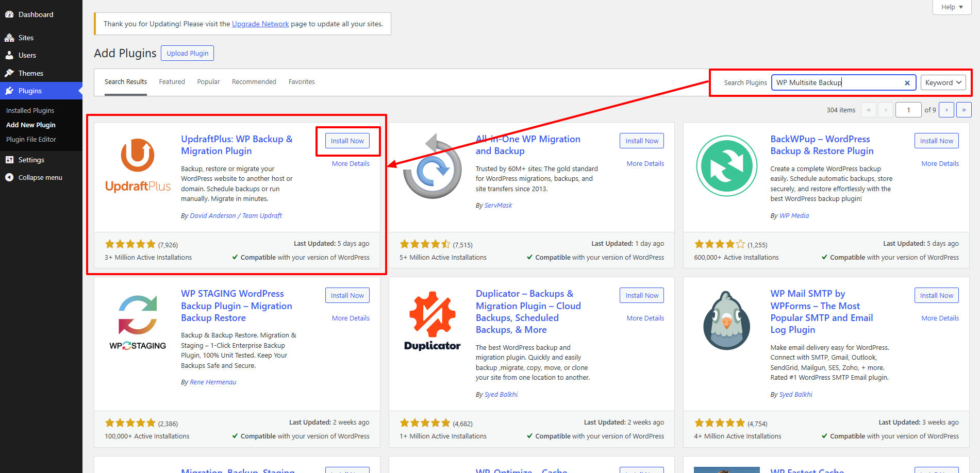Image resolution: width=980 pixels, height=473 pixels.
Task: Open Syed Balkhi author link under Duplicator
Action: pyautogui.click(x=501, y=395)
